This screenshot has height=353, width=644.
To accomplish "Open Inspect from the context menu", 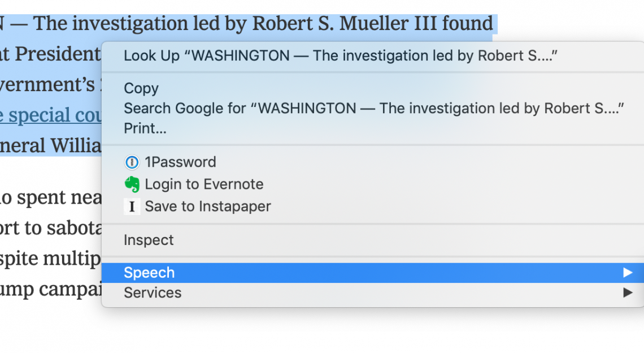I will tap(149, 240).
